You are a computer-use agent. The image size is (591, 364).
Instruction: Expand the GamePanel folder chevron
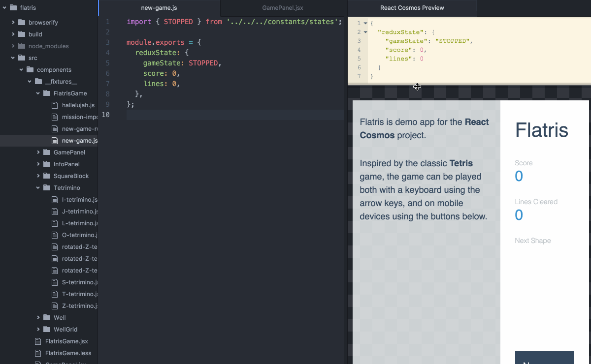pos(38,152)
